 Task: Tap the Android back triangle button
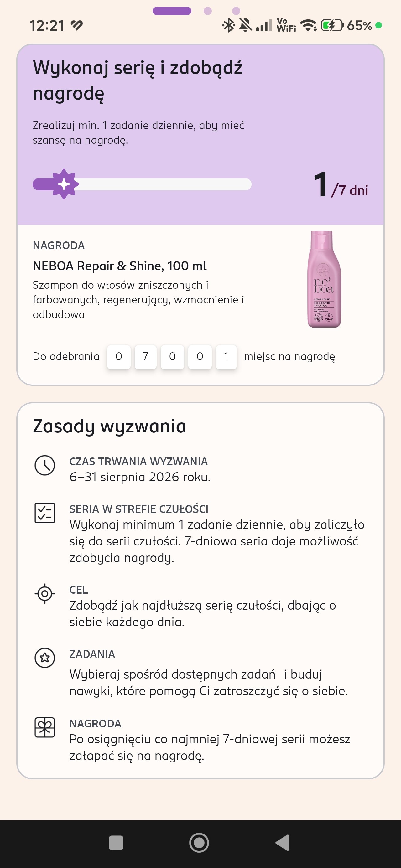click(282, 843)
